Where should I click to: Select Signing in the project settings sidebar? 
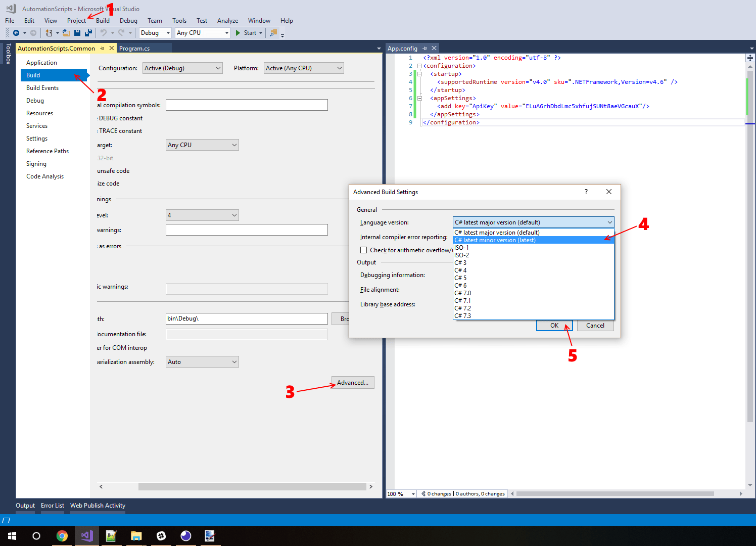click(36, 163)
